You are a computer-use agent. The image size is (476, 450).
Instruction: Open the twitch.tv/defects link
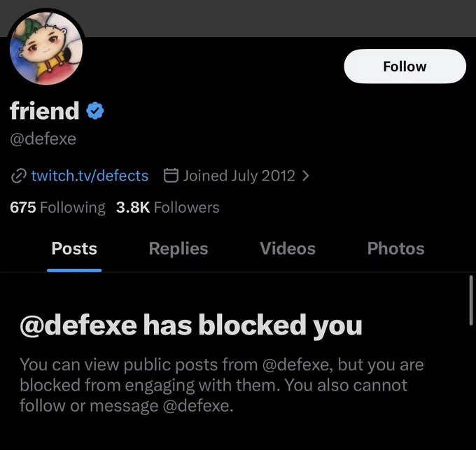(90, 176)
